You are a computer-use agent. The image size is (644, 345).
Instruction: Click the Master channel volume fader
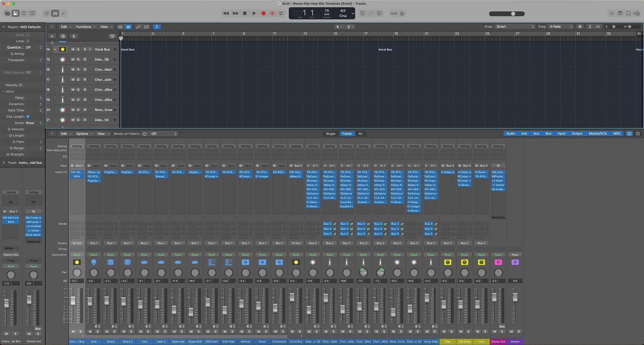[x=515, y=297]
